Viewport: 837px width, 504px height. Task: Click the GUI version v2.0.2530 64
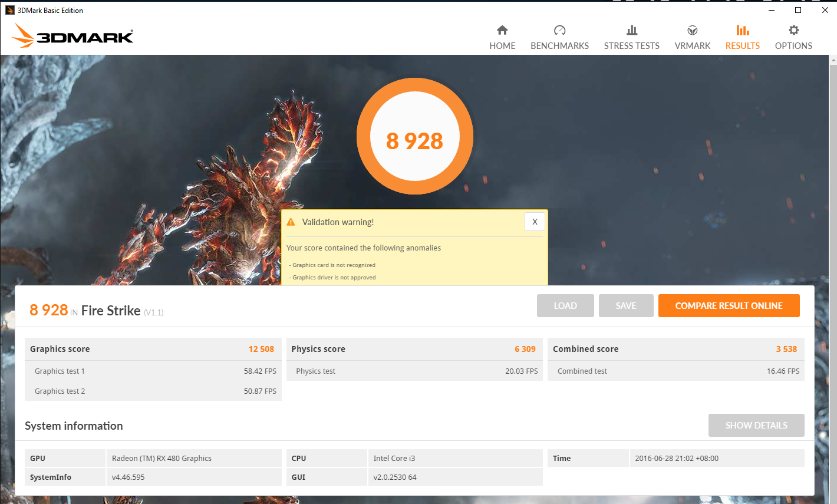coord(395,477)
